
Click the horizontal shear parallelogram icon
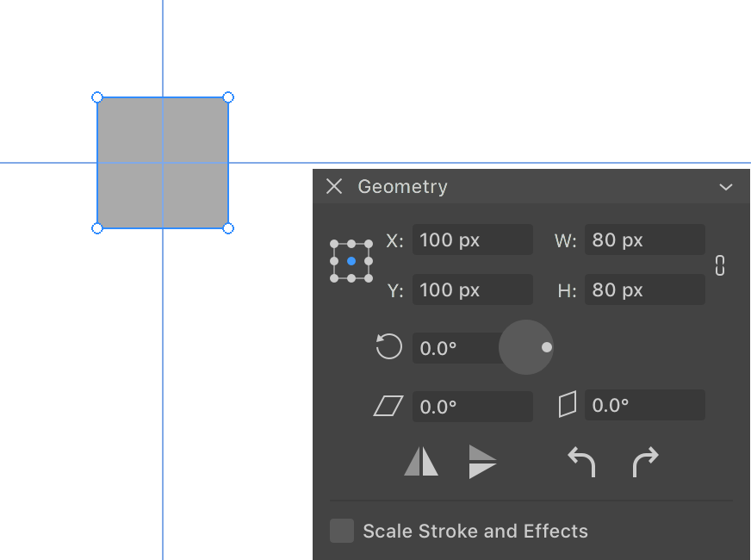pyautogui.click(x=388, y=406)
